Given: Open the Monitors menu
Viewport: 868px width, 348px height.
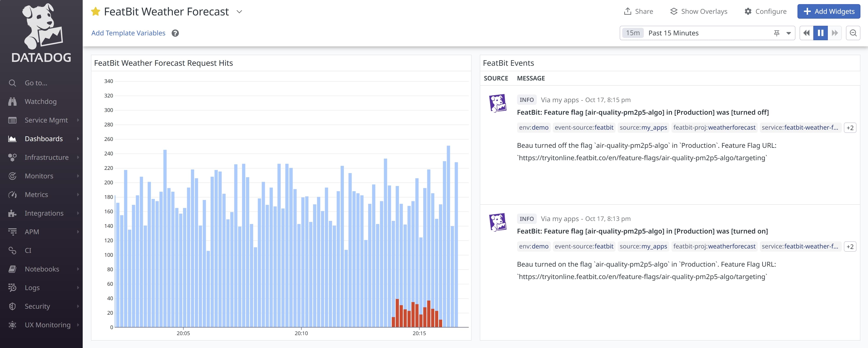Looking at the screenshot, I should click(39, 176).
